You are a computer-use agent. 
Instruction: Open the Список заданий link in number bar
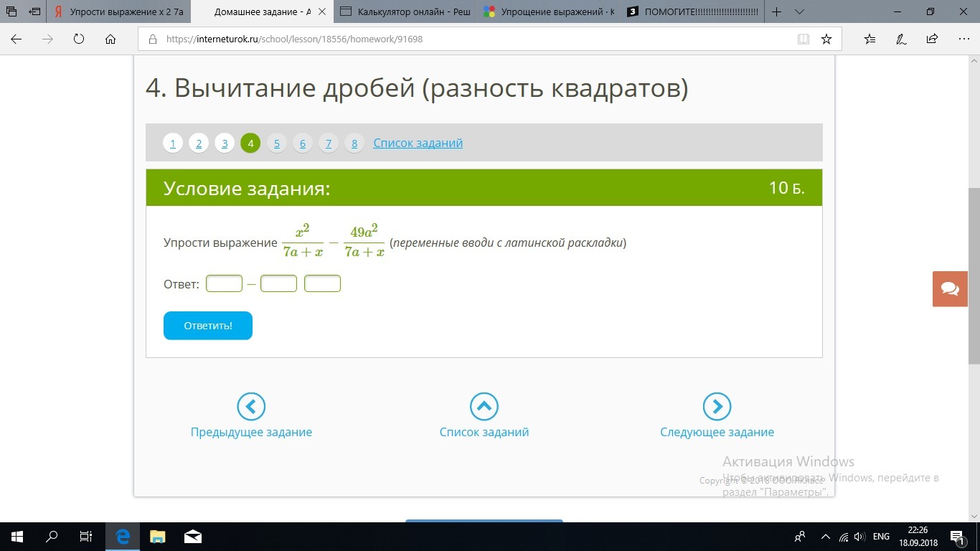coord(418,143)
